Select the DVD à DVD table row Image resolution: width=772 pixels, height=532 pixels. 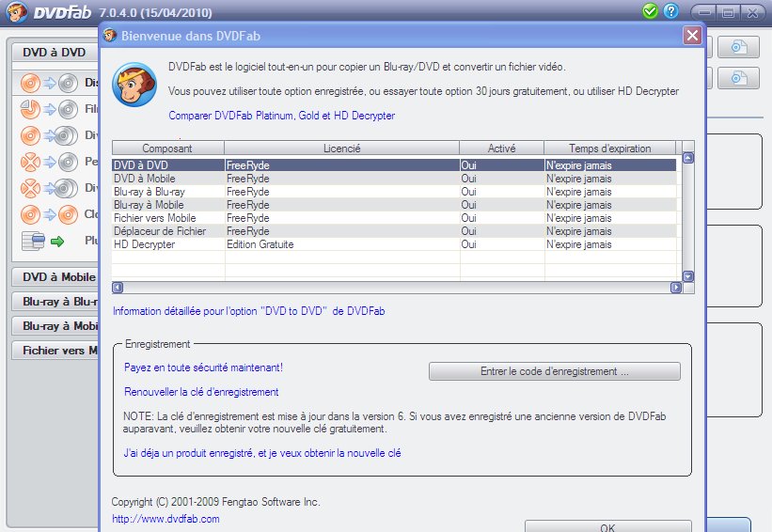point(394,164)
